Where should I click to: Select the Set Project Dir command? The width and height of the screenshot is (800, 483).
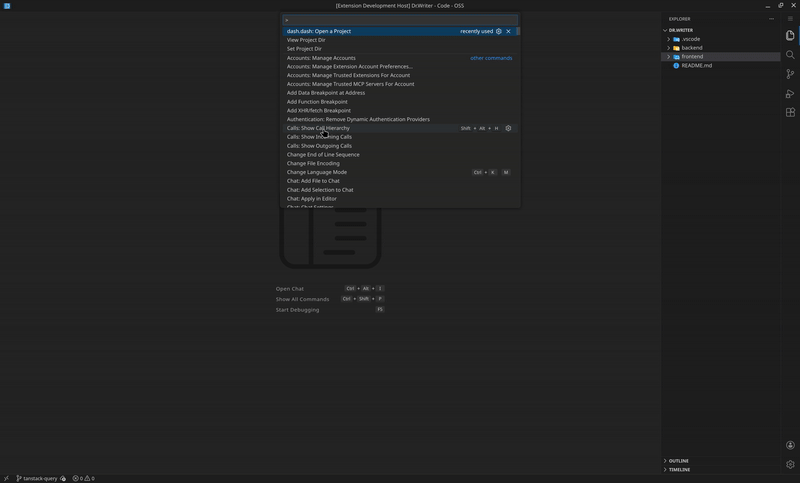tap(400, 49)
